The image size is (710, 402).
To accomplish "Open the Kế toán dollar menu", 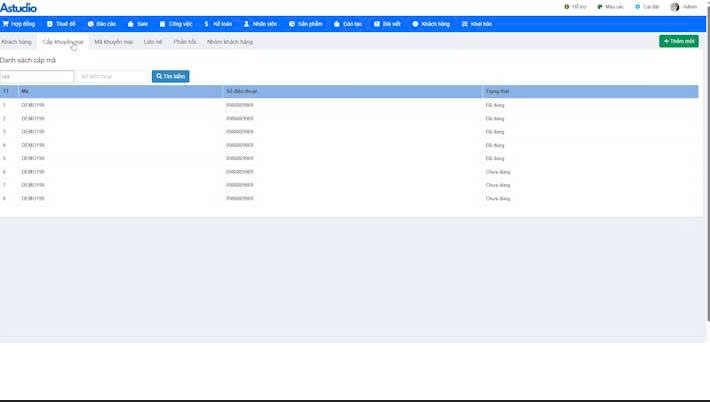I will [x=217, y=24].
